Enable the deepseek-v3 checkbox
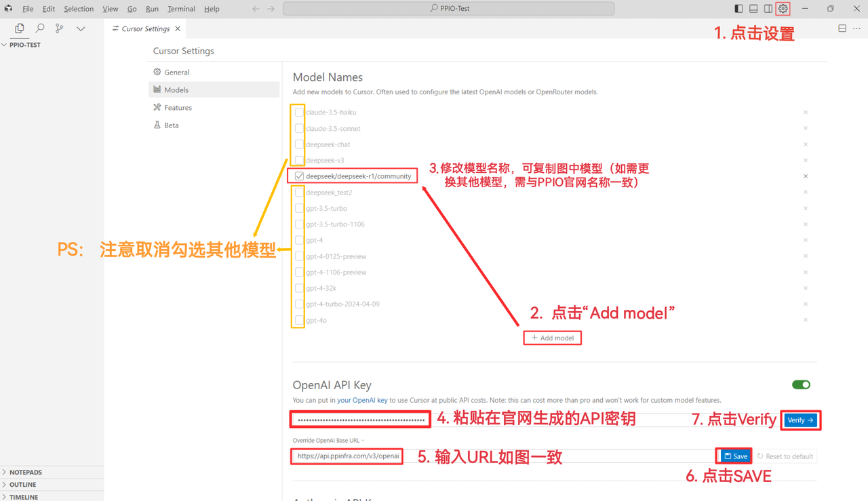This screenshot has height=501, width=868. coord(299,161)
